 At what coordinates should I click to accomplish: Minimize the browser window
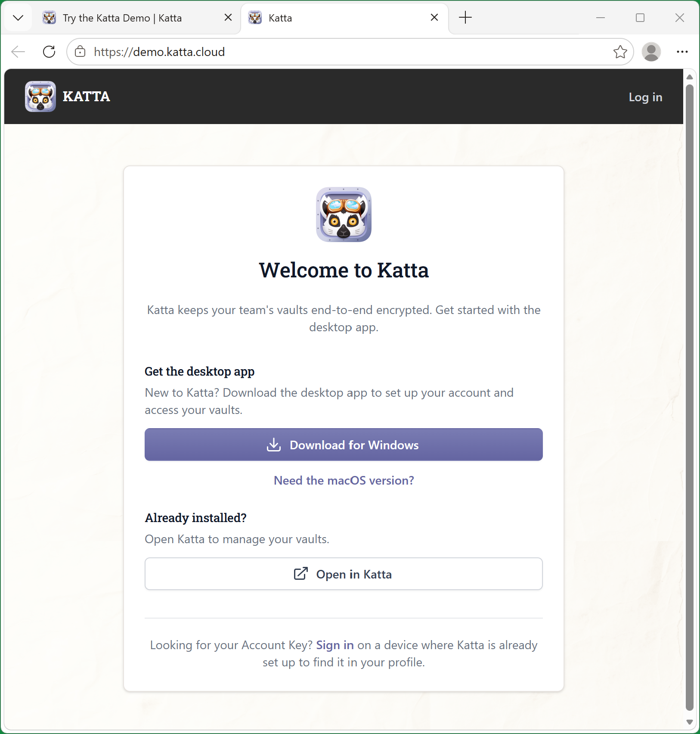click(601, 18)
